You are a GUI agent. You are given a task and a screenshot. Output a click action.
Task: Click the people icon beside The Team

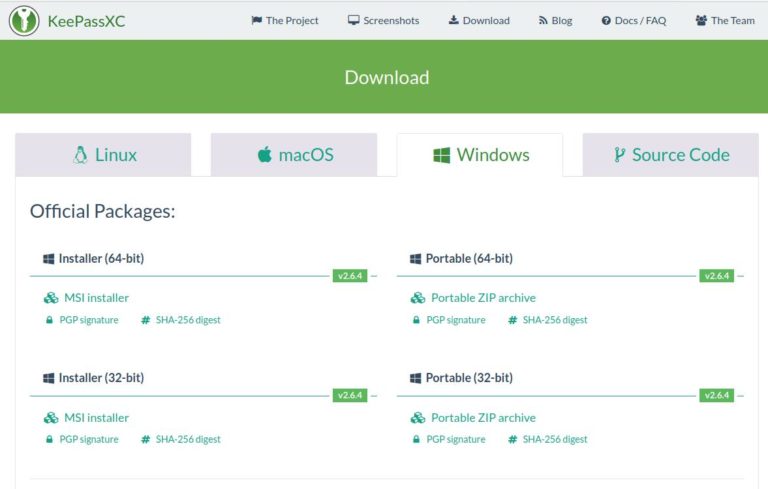(x=701, y=21)
